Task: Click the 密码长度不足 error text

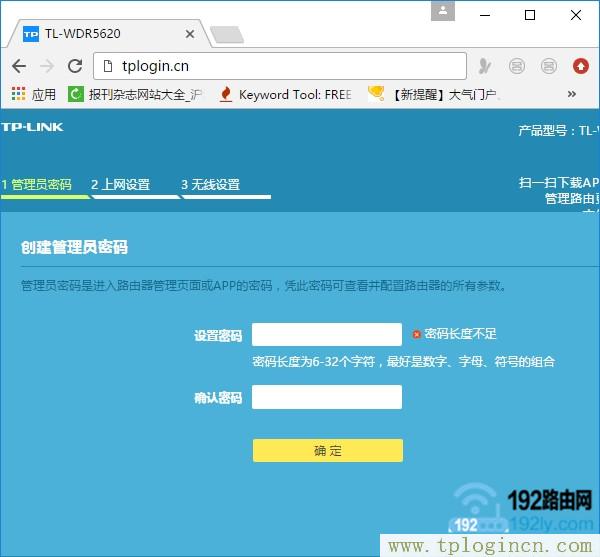Action: 460,334
